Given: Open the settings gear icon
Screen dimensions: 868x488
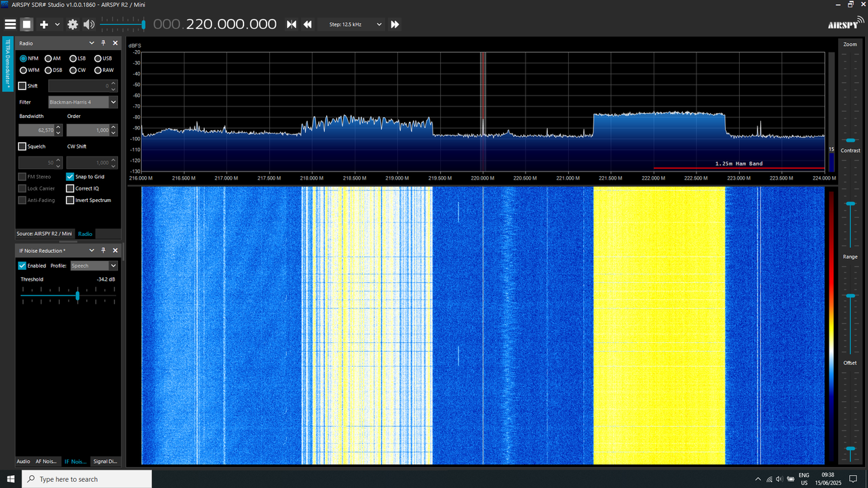Looking at the screenshot, I should [73, 24].
